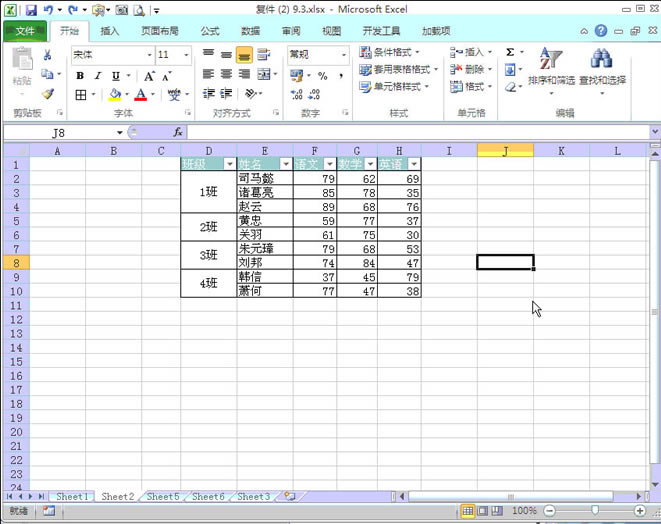The width and height of the screenshot is (661, 524).
Task: Click the Increase Decimal icon
Action: pos(296,94)
